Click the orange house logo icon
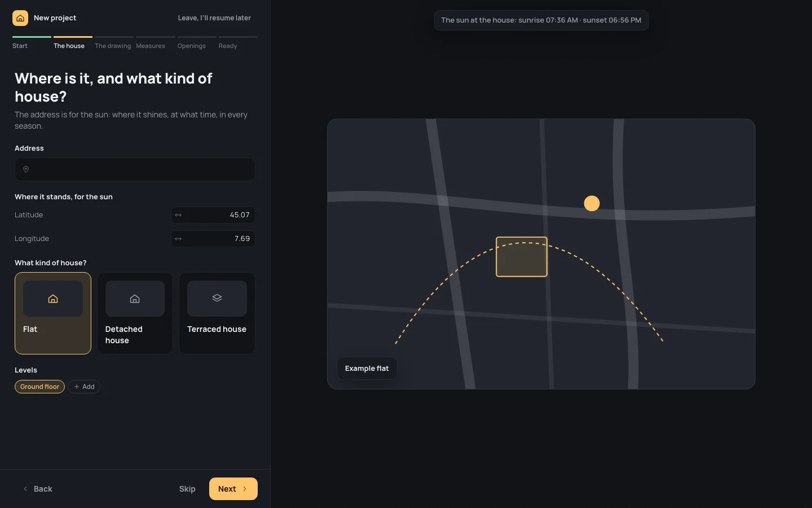The width and height of the screenshot is (812, 508). 20,18
